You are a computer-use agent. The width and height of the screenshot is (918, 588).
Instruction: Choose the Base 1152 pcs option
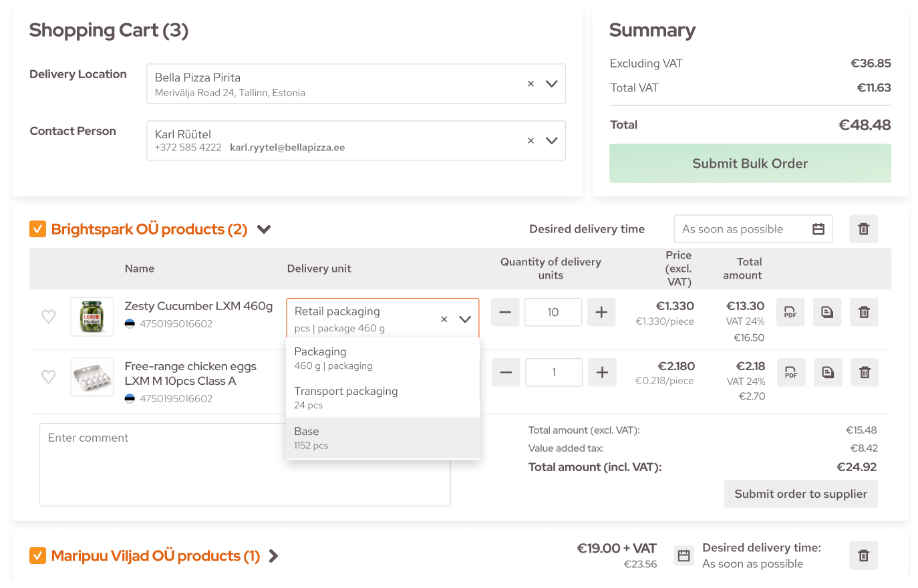tap(382, 438)
